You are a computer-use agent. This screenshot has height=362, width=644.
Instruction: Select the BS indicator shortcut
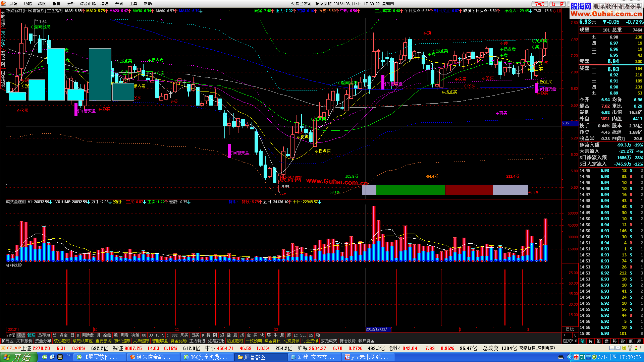pos(311,335)
